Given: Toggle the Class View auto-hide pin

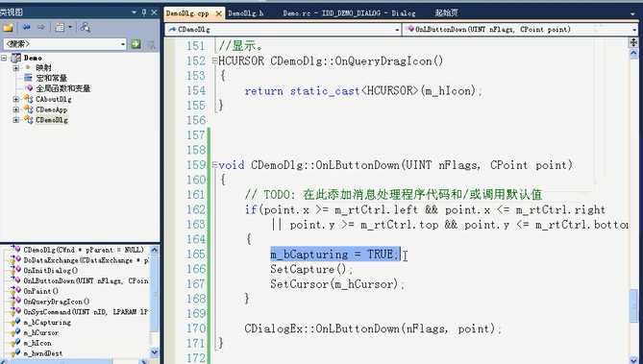Looking at the screenshot, I should [144, 12].
